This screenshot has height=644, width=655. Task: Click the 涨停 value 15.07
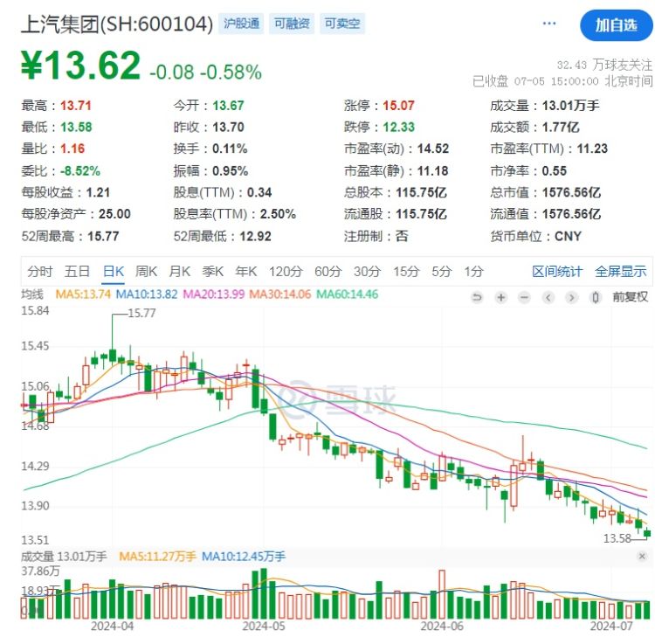click(x=399, y=106)
